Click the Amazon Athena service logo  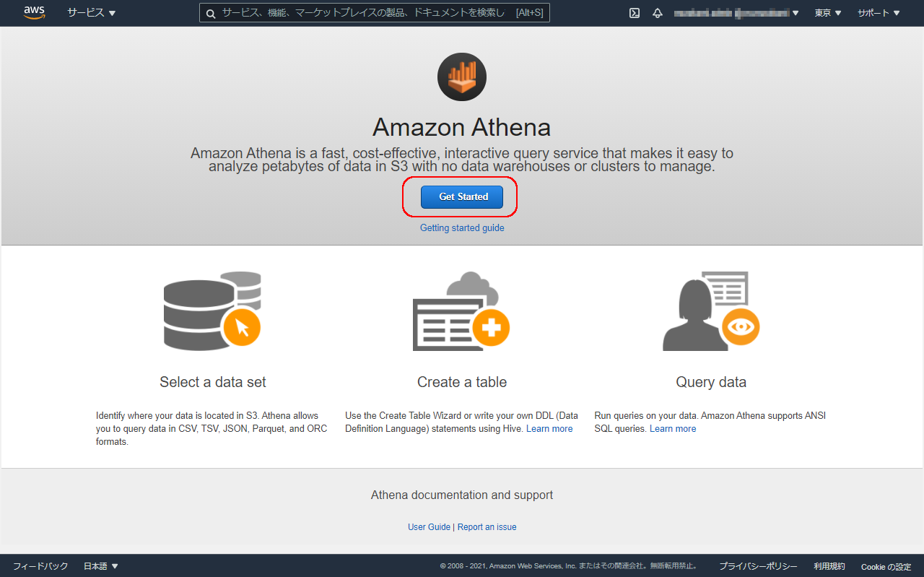click(461, 77)
